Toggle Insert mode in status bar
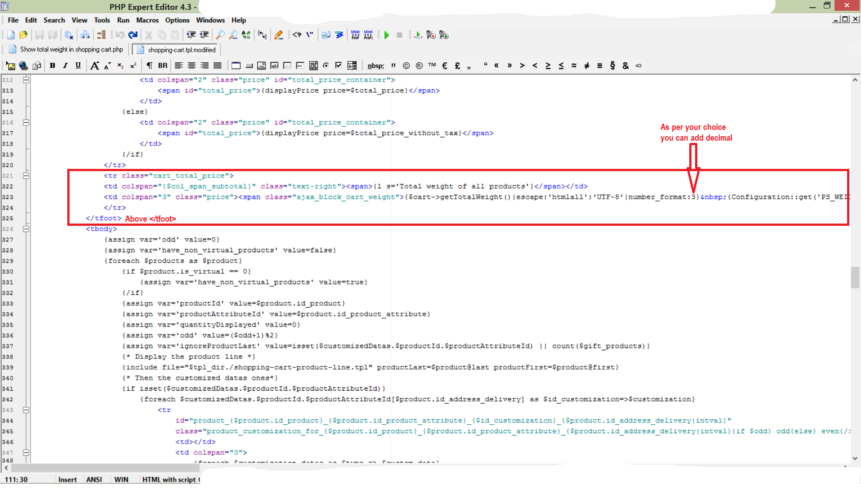 click(x=67, y=479)
